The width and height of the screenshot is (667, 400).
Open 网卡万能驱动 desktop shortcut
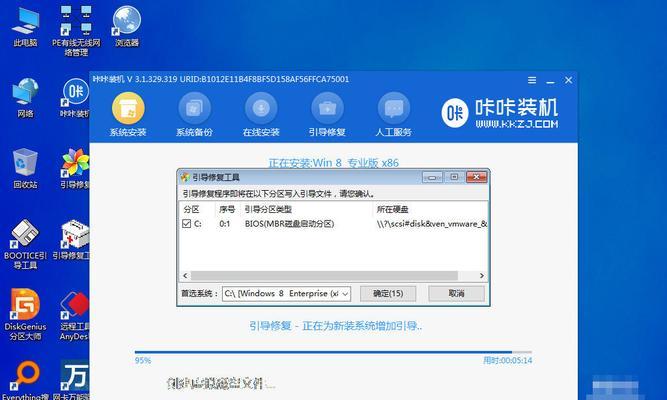[x=72, y=381]
